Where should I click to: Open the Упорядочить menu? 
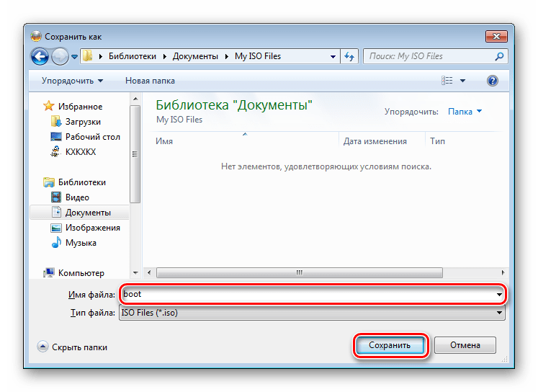click(72, 81)
